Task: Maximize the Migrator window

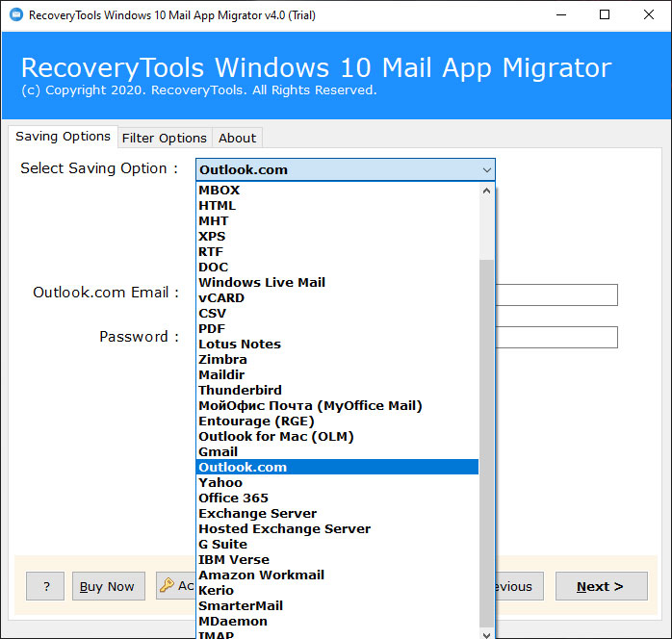Action: tap(605, 15)
